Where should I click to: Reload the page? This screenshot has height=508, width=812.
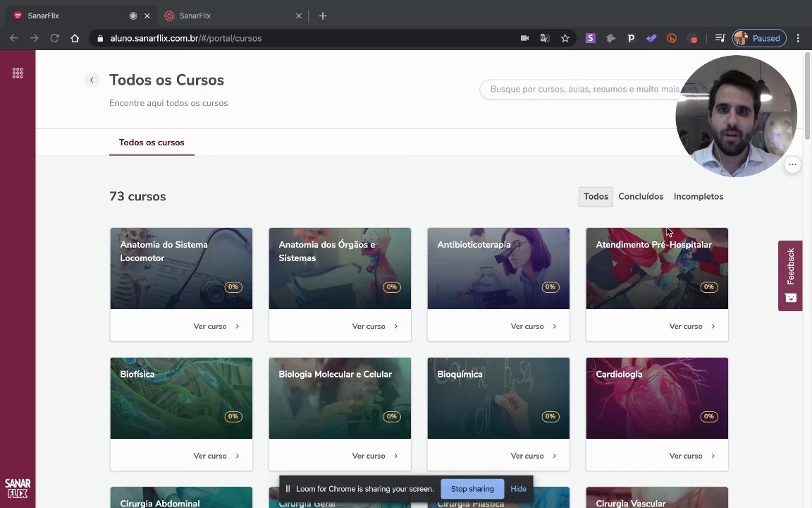54,38
